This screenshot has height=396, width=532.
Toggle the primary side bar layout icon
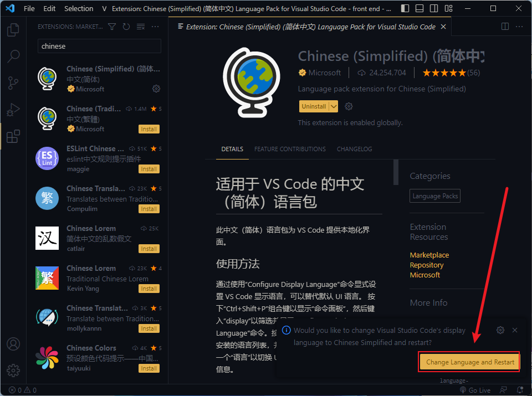tap(405, 8)
